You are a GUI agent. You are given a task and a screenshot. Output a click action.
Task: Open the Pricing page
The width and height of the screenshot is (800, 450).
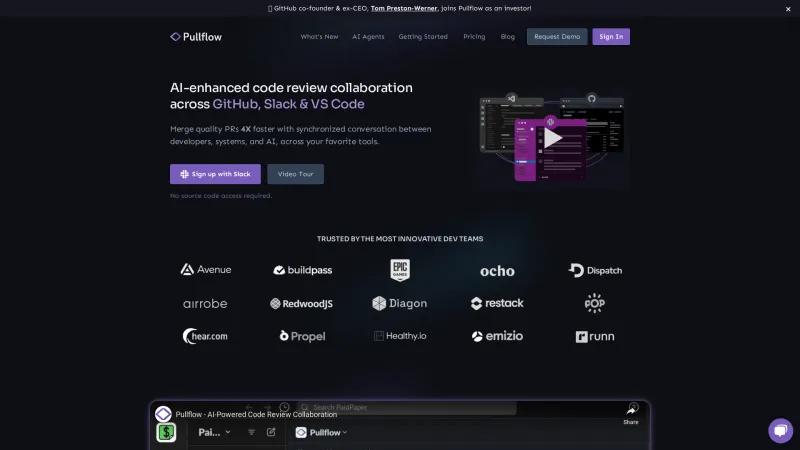(x=474, y=37)
